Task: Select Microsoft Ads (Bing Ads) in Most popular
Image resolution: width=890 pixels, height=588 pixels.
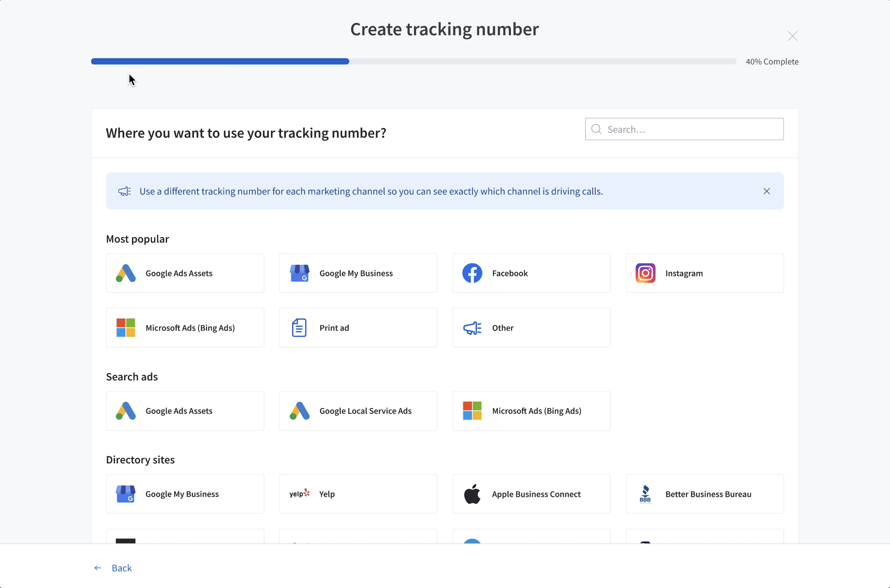Action: tap(185, 328)
